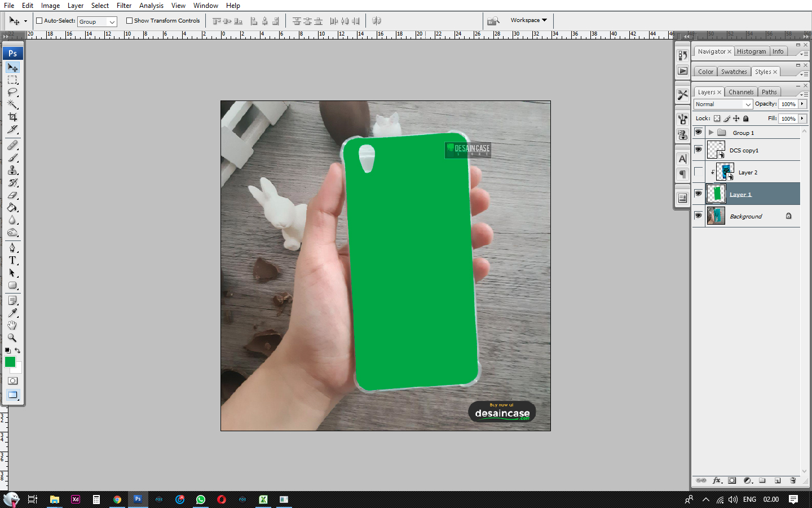
Task: Open the Fill slider arrow
Action: 802,119
